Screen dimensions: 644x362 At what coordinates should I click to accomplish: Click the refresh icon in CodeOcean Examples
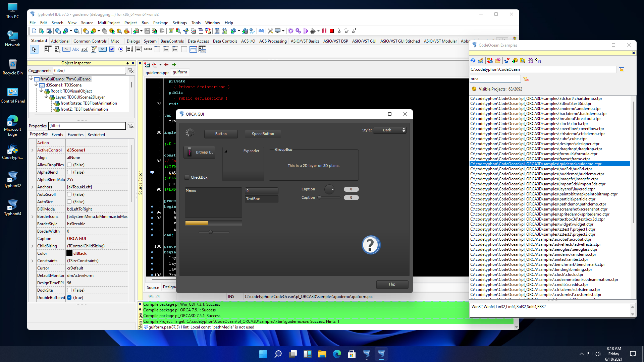tap(473, 61)
